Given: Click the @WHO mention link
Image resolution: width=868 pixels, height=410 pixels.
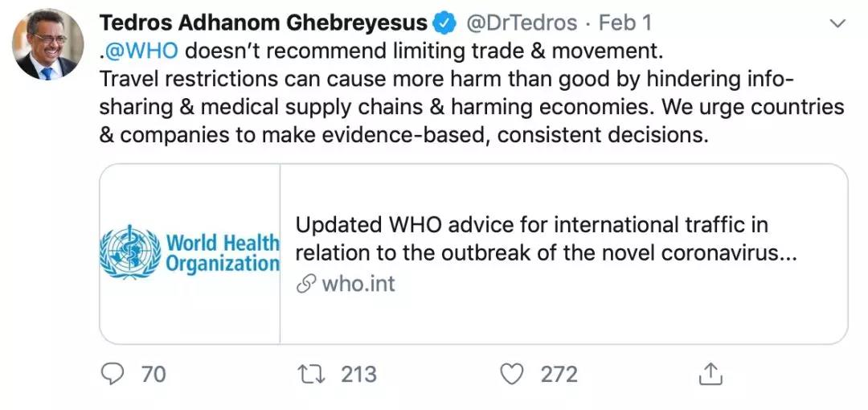Looking at the screenshot, I should click(141, 51).
